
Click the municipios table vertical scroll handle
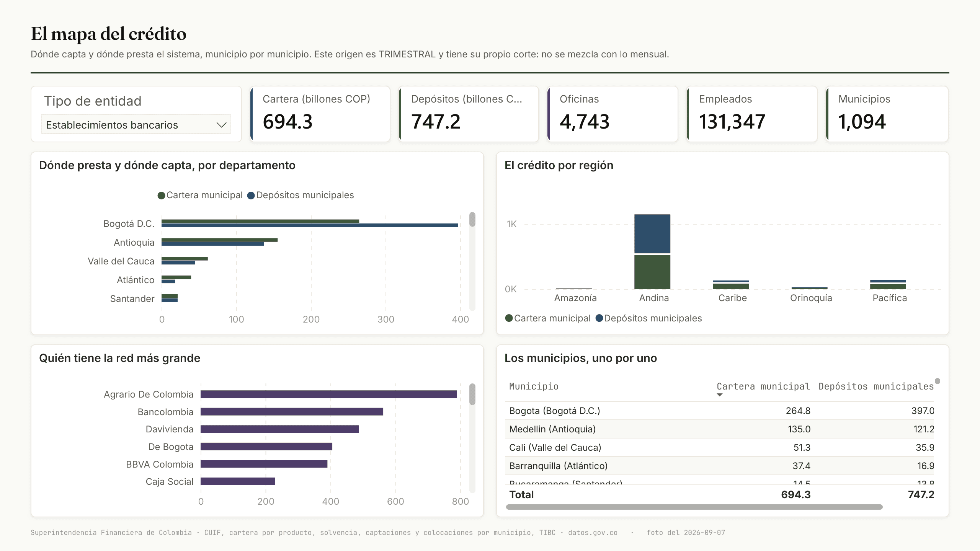tap(938, 381)
